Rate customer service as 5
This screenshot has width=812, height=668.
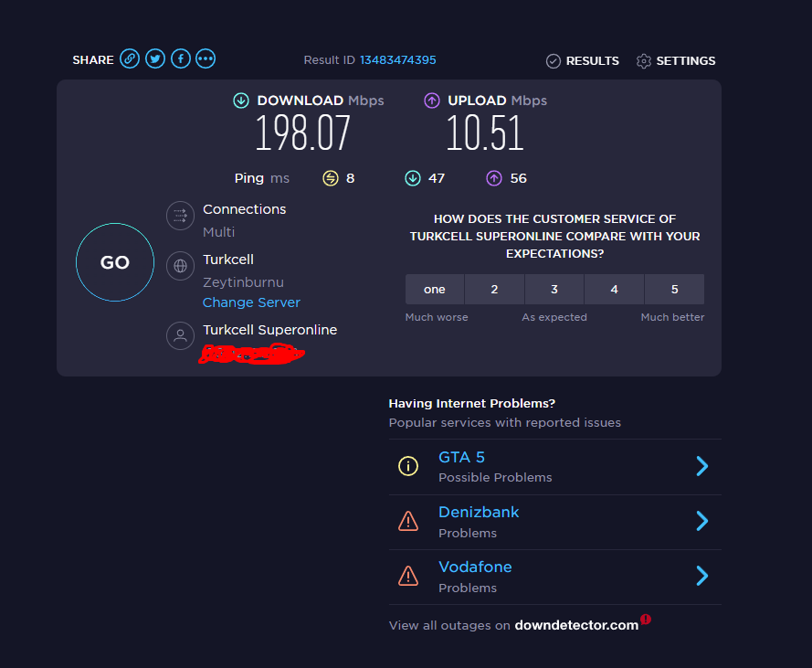674,289
